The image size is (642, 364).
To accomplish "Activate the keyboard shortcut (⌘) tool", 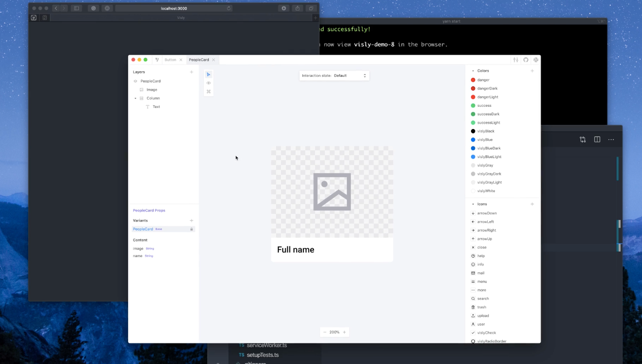I will [x=208, y=91].
